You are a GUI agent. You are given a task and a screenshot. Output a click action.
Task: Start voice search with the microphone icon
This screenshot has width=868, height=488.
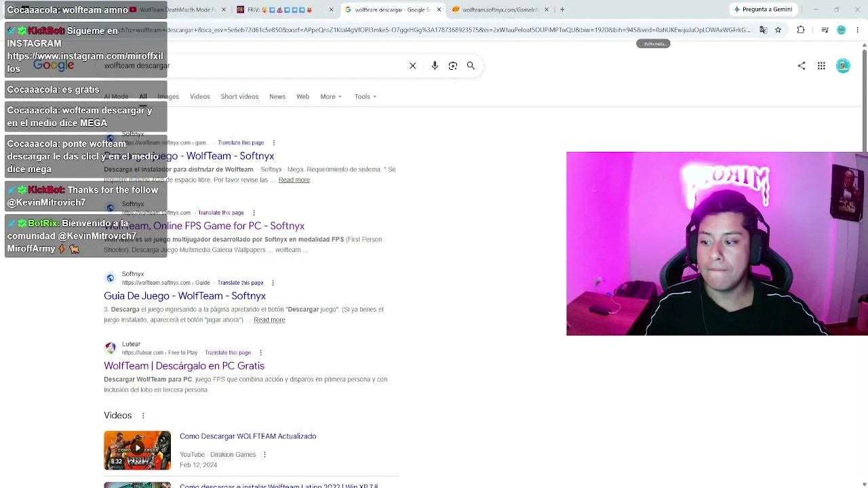[x=435, y=66]
